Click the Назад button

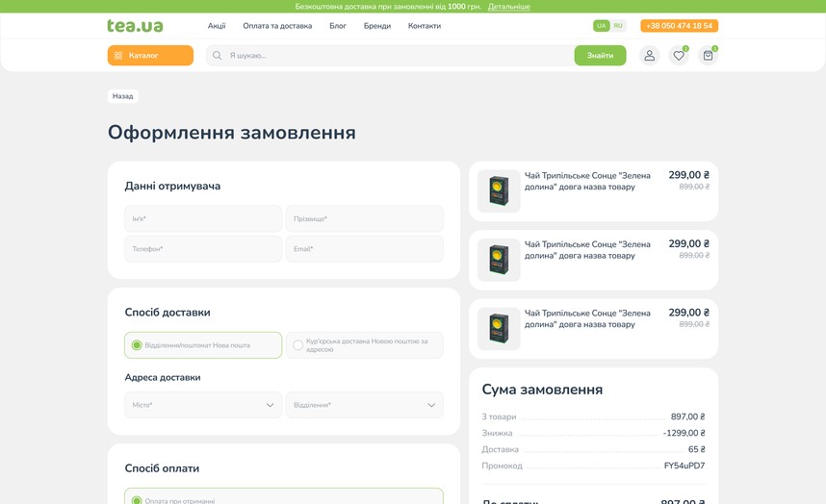[122, 96]
